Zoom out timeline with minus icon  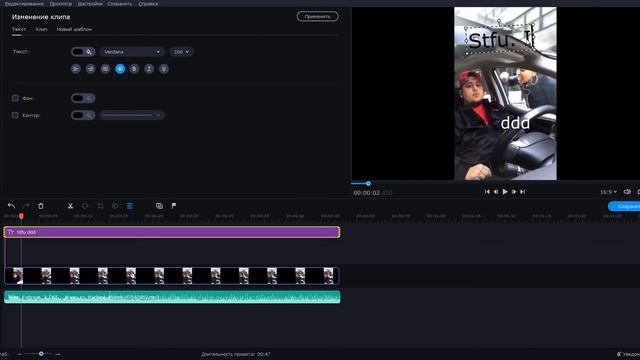tap(19, 354)
